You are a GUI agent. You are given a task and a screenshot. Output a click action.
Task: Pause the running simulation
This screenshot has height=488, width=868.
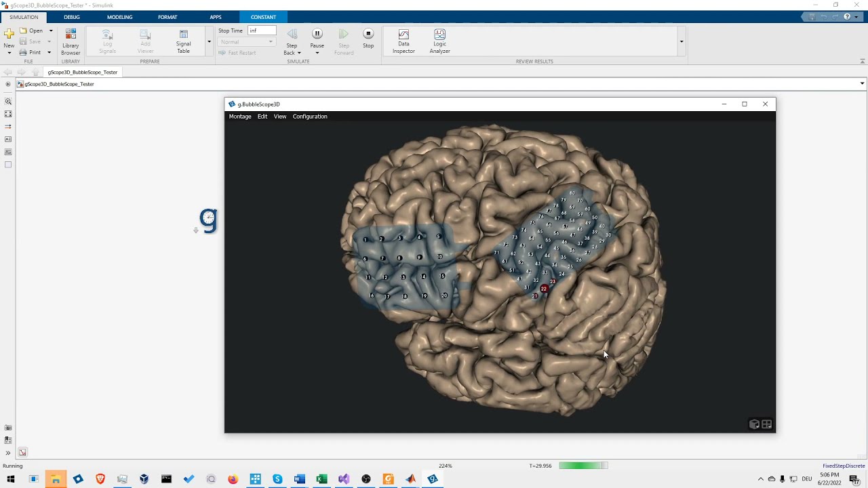pyautogui.click(x=317, y=33)
